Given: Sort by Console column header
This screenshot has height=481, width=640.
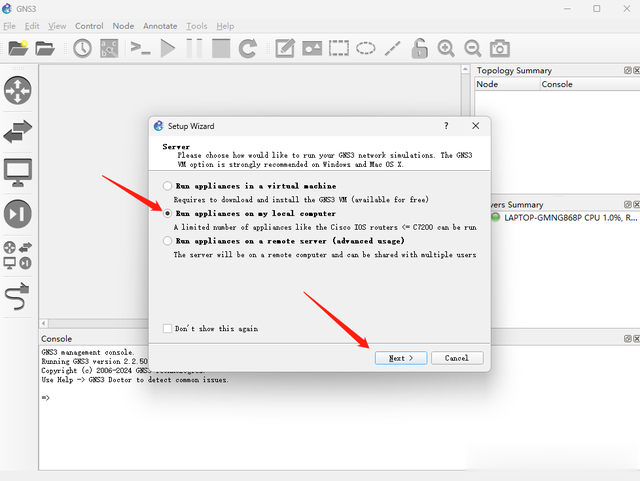Looking at the screenshot, I should pos(590,84).
